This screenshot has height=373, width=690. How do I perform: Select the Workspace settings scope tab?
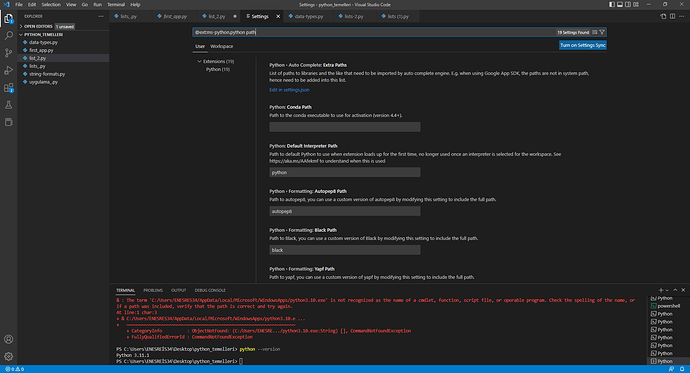click(x=221, y=46)
